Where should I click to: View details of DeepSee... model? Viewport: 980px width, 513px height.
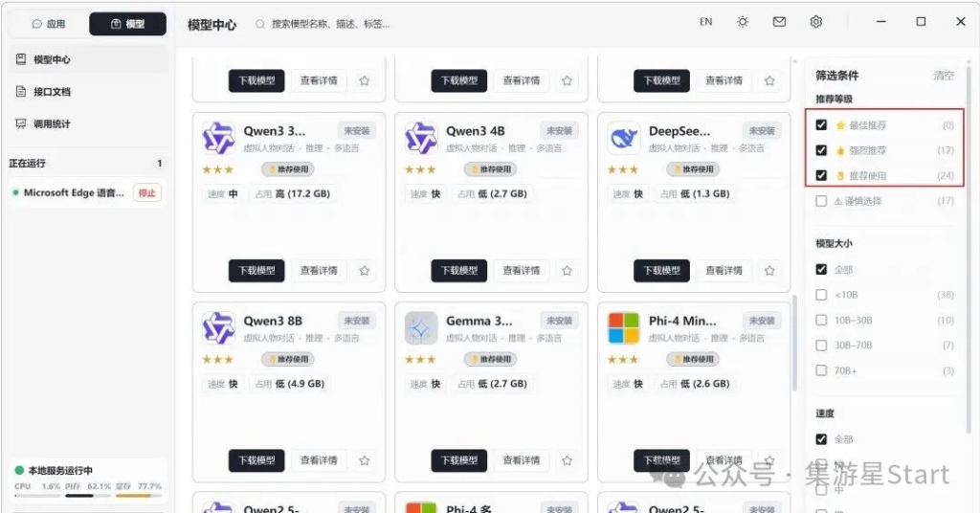pyautogui.click(x=724, y=271)
